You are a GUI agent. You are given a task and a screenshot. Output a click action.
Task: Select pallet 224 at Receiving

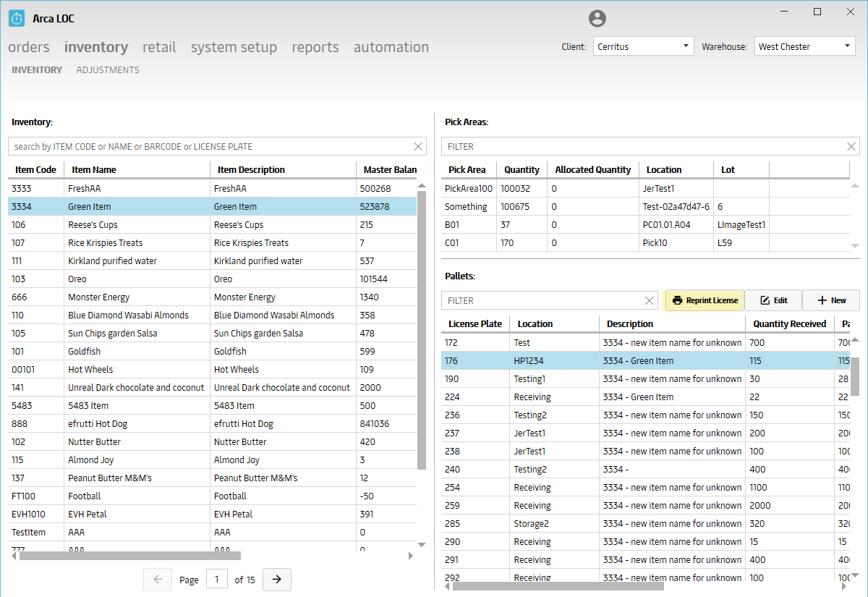645,397
